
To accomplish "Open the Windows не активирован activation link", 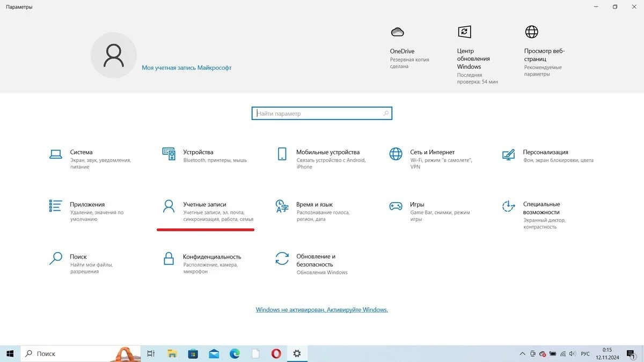I will click(x=322, y=310).
